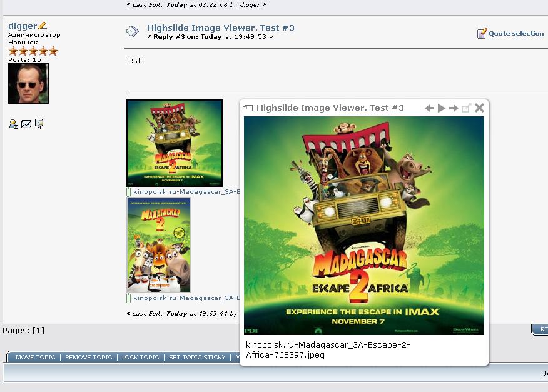
Task: Click the enlarged Madagascar poster in viewer
Action: 364,226
